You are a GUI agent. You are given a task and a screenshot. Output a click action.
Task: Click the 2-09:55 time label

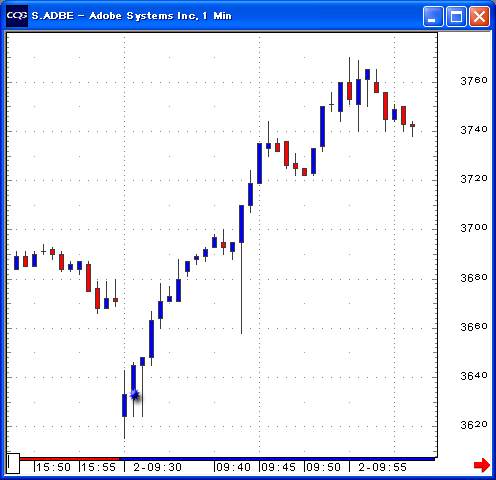382,467
